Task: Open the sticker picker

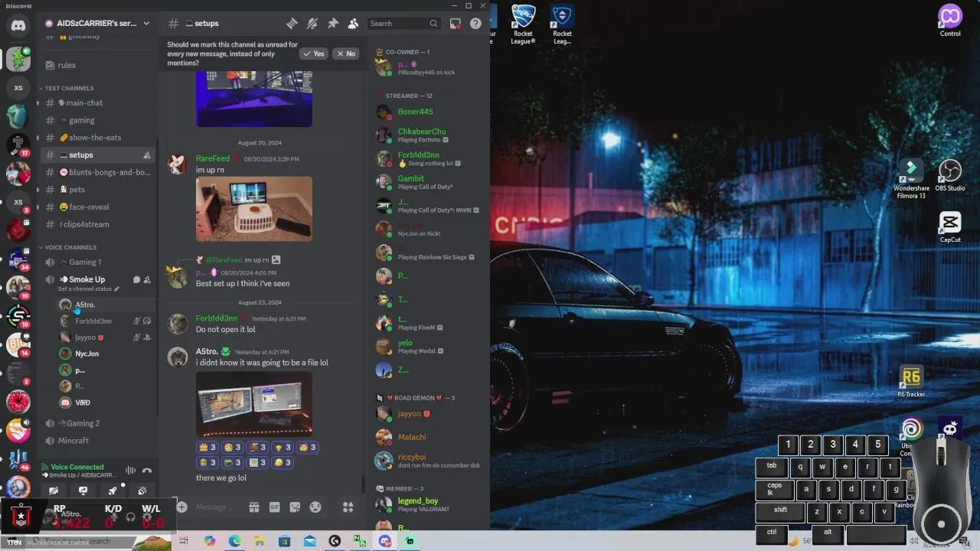Action: pos(295,507)
